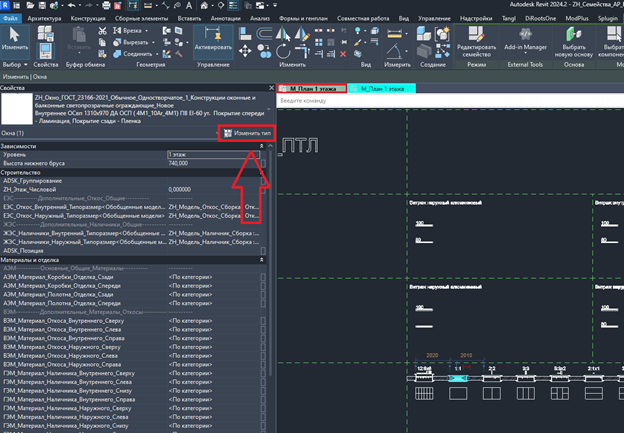Click the Изменить тип button
The height and width of the screenshot is (433, 624).
pos(247,133)
